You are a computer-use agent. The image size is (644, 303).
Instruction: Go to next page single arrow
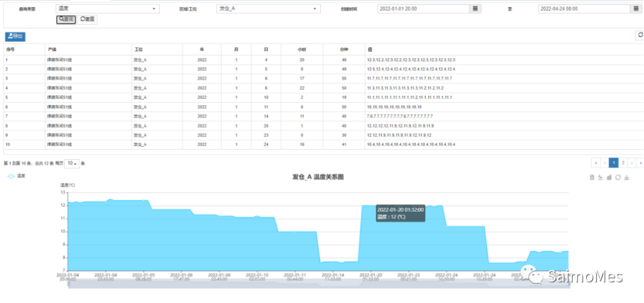(632, 162)
